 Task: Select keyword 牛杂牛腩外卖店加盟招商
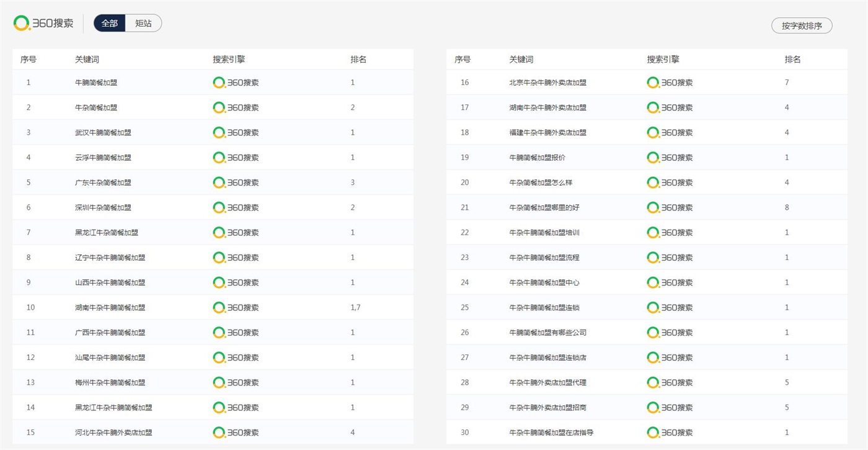click(547, 408)
